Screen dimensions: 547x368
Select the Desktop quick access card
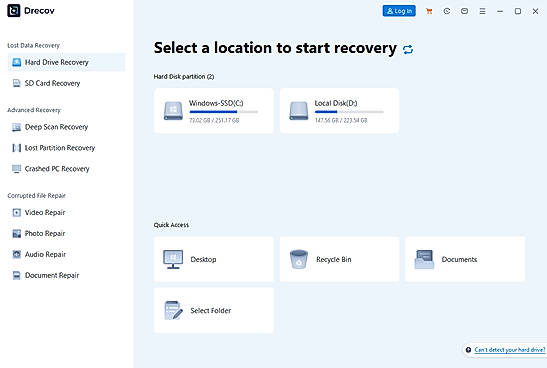click(214, 259)
